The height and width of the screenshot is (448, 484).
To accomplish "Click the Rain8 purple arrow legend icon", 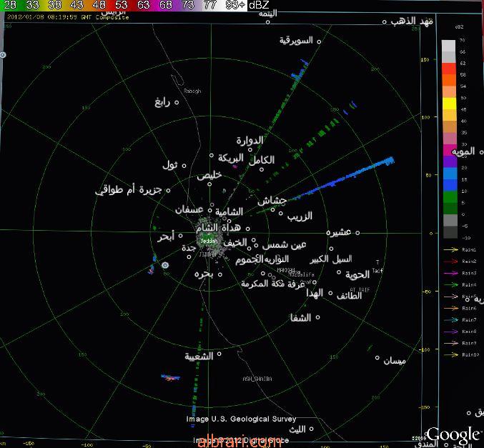I will [450, 332].
